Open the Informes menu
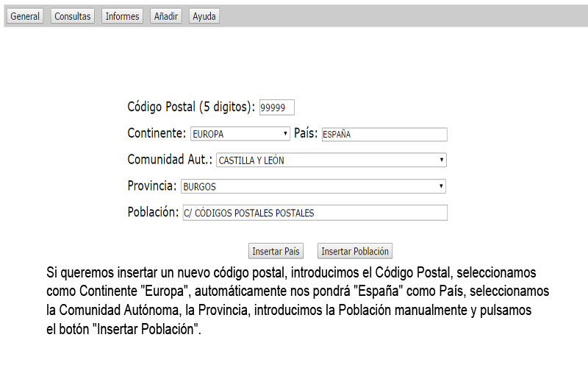This screenshot has height=368, width=588. pyautogui.click(x=122, y=16)
